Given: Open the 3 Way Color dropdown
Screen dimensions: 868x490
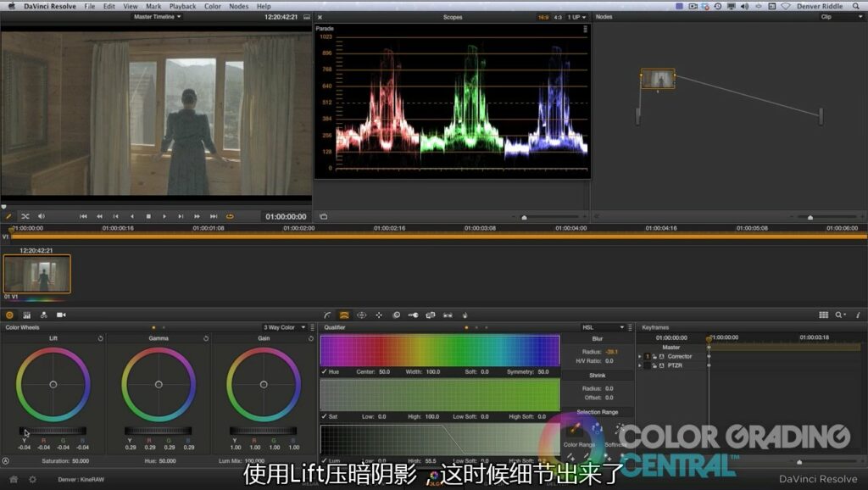Looking at the screenshot, I should 280,326.
